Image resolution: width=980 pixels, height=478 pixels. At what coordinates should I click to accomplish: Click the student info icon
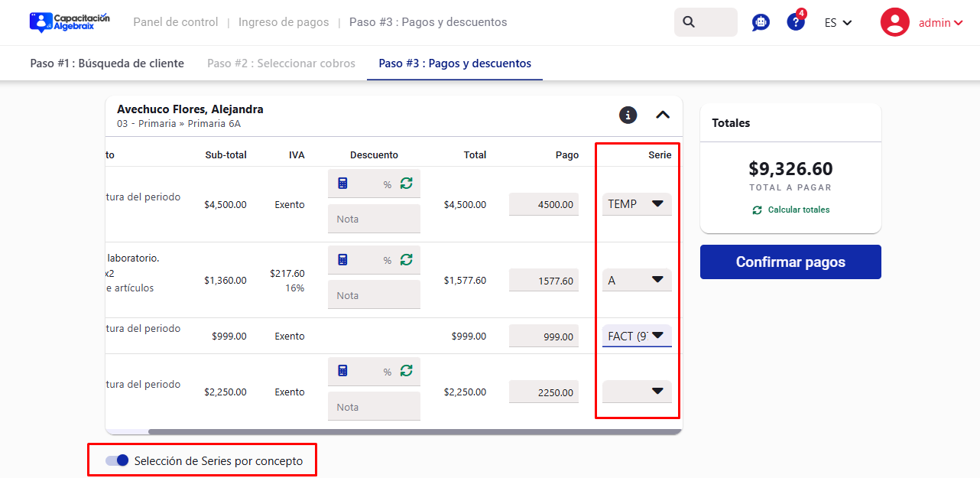(x=628, y=115)
